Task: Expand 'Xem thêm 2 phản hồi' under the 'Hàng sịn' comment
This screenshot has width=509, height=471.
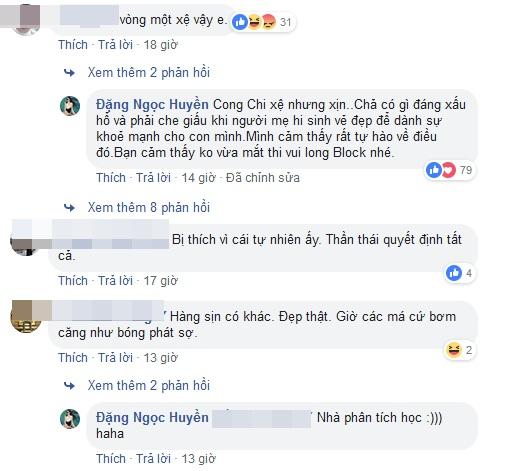Action: point(149,385)
